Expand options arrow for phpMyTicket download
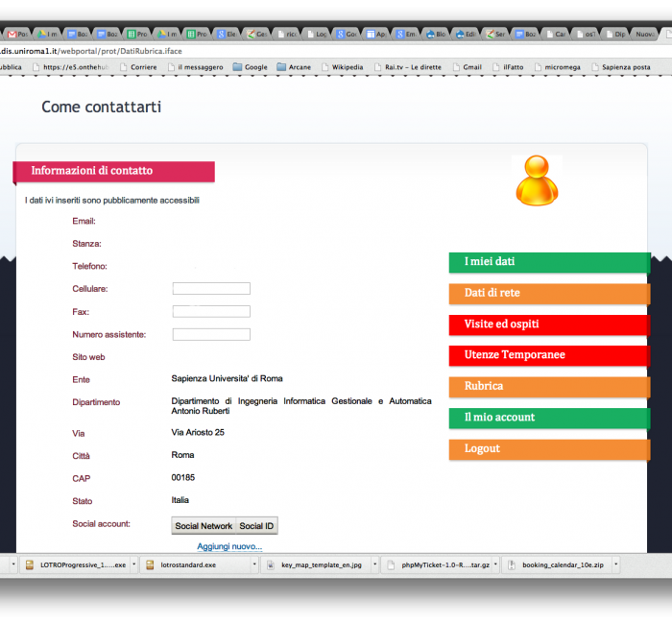The height and width of the screenshot is (624, 672). [x=496, y=565]
